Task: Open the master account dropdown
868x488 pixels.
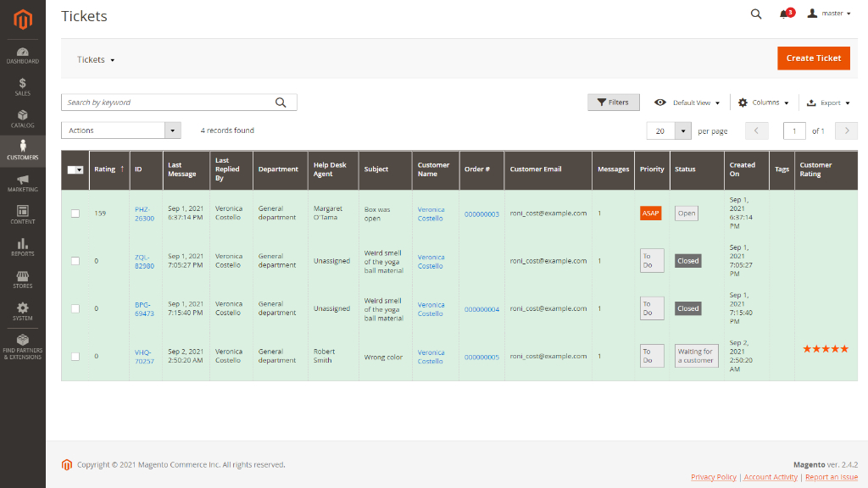Action: click(829, 14)
